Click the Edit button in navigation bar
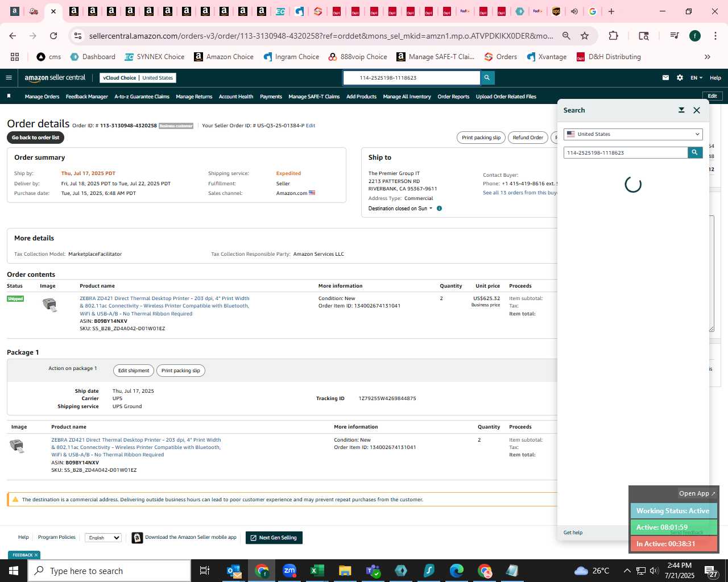The width and height of the screenshot is (728, 582). click(x=712, y=96)
